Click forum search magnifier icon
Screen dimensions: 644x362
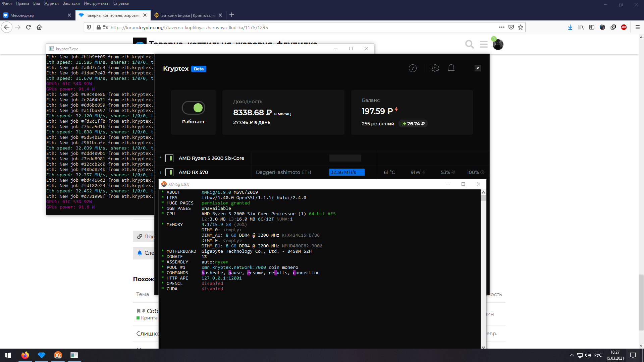469,44
